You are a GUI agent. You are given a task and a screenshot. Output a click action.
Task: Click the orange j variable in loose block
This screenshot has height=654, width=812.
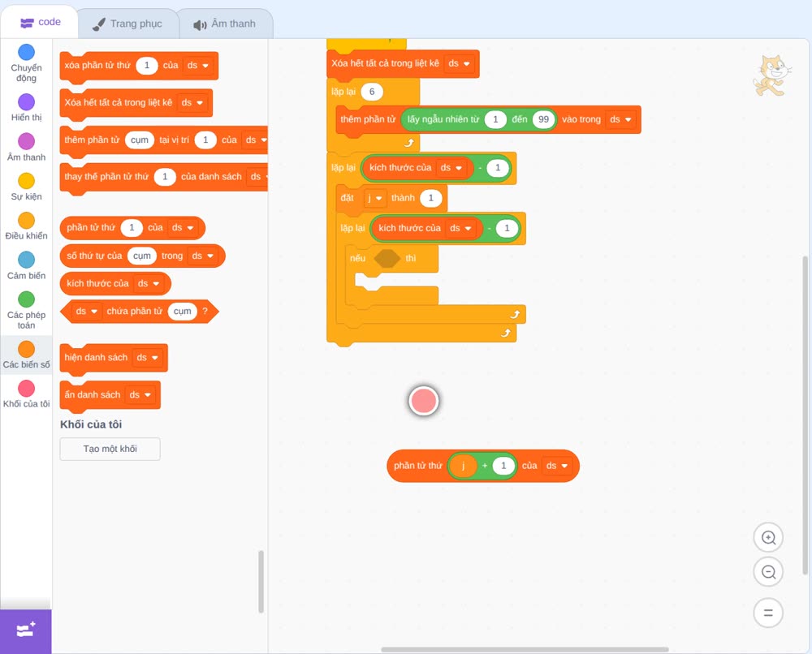[x=463, y=466]
